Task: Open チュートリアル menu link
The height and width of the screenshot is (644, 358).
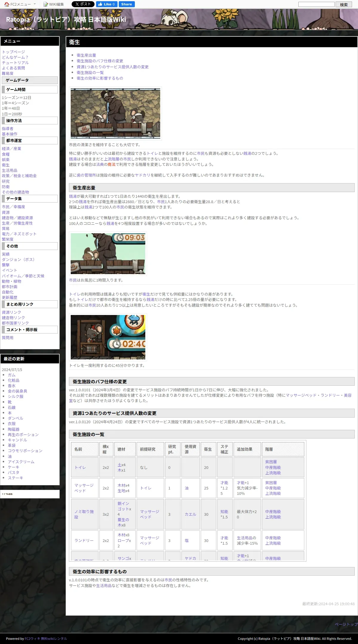Action: (x=15, y=63)
